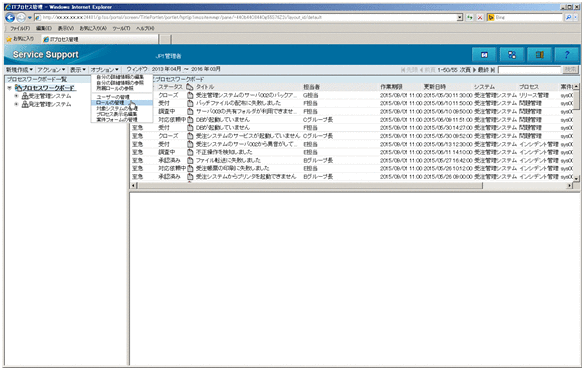Click the first blue header button left of help
Viewport: 585px width, 371px height.
point(484,55)
